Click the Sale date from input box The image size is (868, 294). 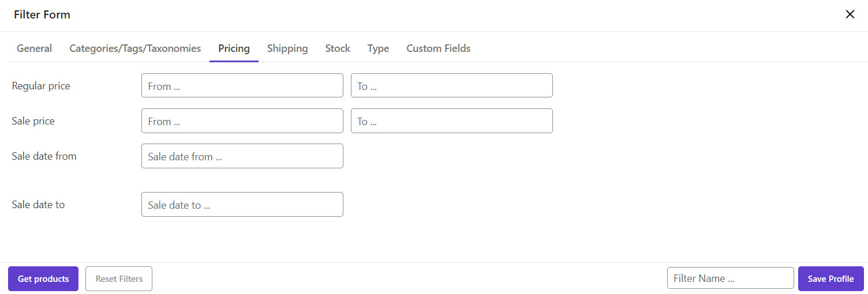coord(242,156)
